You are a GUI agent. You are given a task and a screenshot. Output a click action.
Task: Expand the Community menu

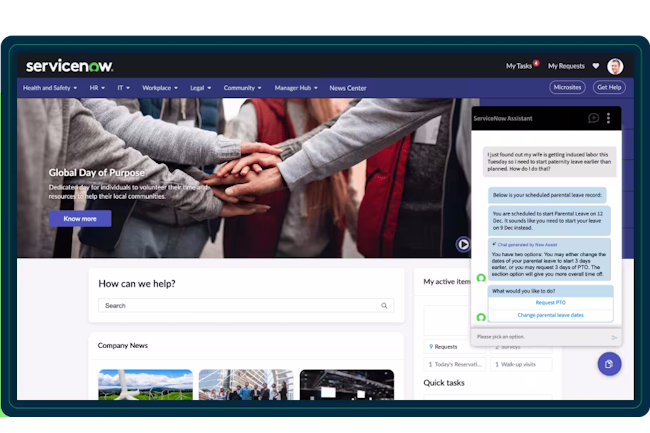tap(243, 88)
